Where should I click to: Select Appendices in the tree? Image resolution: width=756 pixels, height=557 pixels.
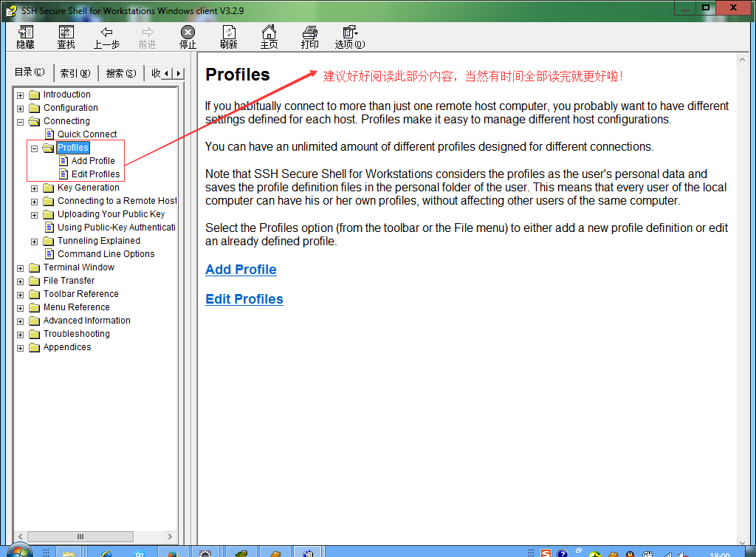click(67, 347)
